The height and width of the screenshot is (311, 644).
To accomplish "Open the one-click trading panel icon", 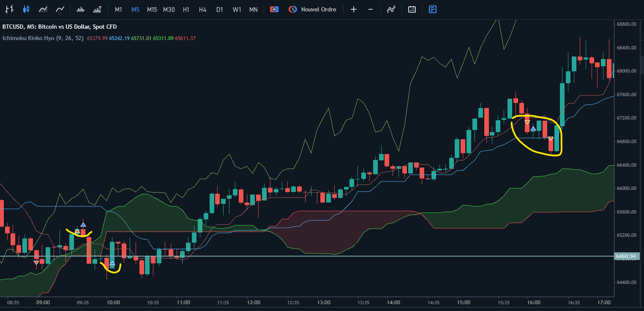I will (x=274, y=9).
